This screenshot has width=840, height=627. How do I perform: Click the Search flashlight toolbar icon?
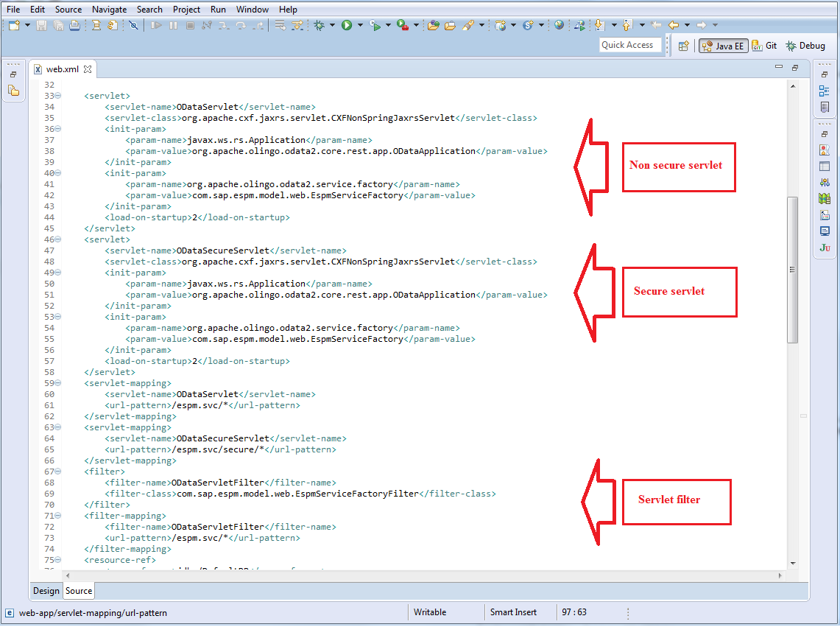(x=467, y=25)
